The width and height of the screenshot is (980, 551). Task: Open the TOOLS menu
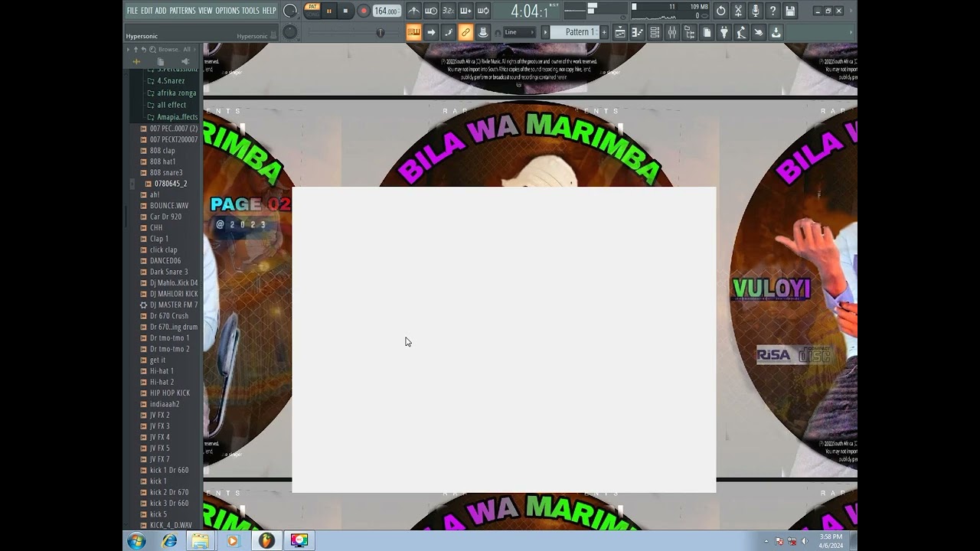pos(250,11)
